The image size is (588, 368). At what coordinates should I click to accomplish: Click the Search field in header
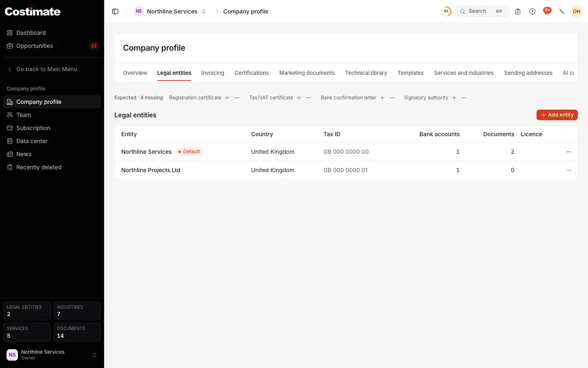point(482,11)
